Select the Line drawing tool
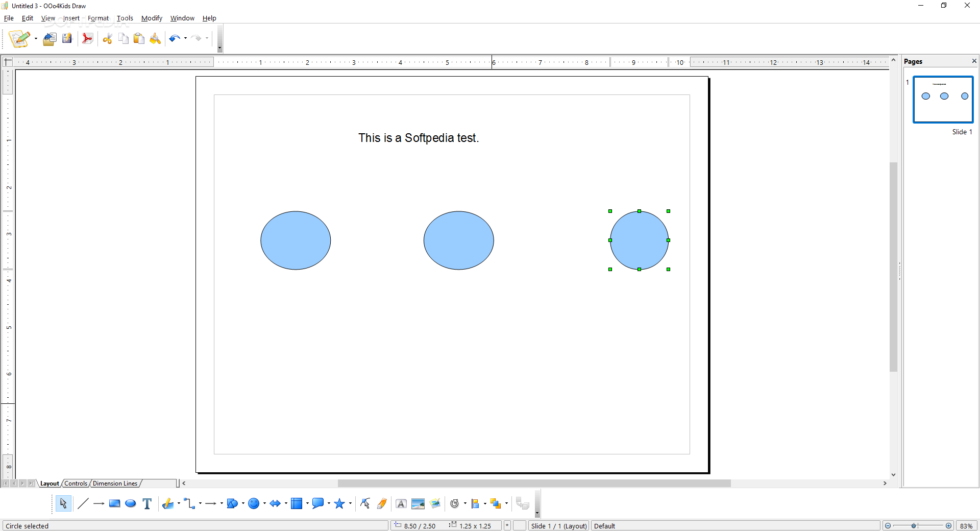980x531 pixels. point(83,504)
